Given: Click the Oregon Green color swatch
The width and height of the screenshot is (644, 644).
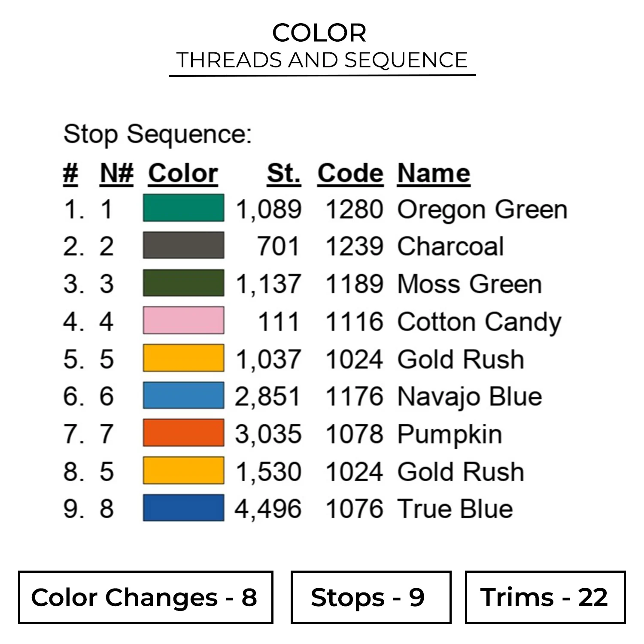Looking at the screenshot, I should tap(183, 208).
